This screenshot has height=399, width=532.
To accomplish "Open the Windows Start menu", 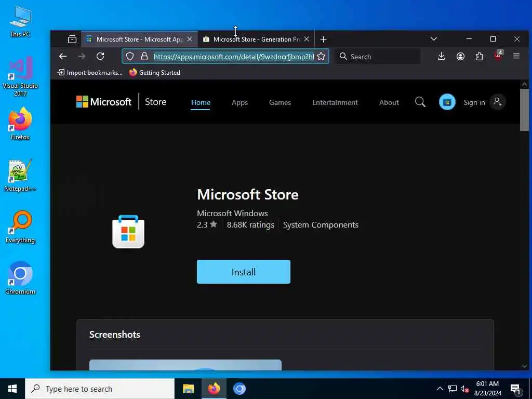I will click(12, 389).
